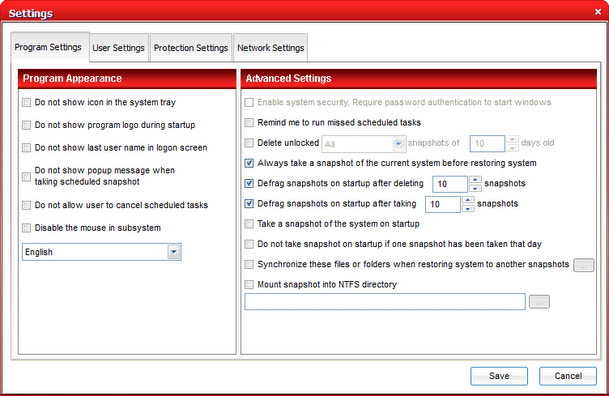Screen dimensions: 609x396
Task: Save the settings
Action: tap(499, 376)
